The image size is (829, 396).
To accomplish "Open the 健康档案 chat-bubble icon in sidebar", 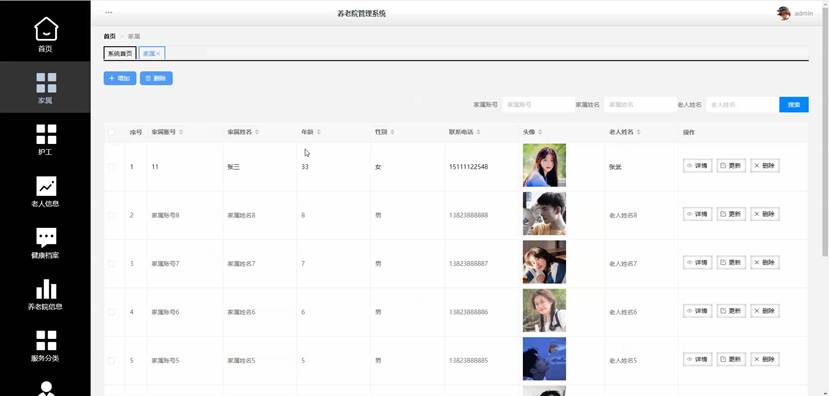I will [x=46, y=238].
